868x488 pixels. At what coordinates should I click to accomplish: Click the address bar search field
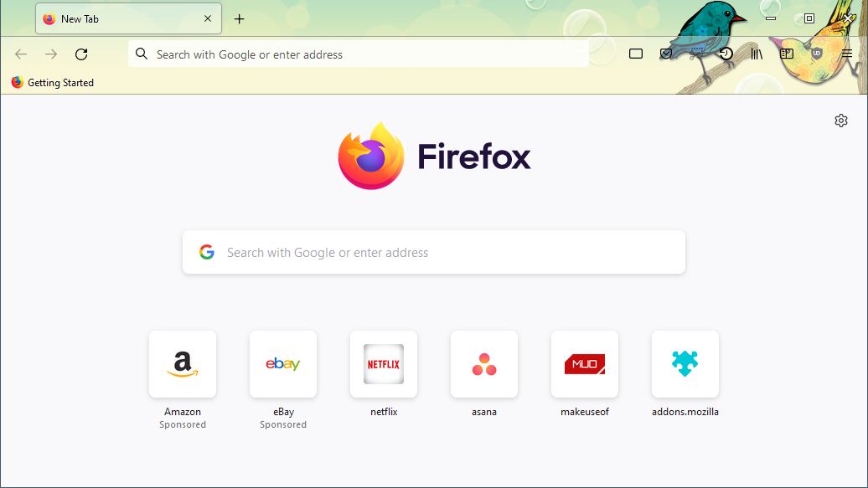(360, 54)
